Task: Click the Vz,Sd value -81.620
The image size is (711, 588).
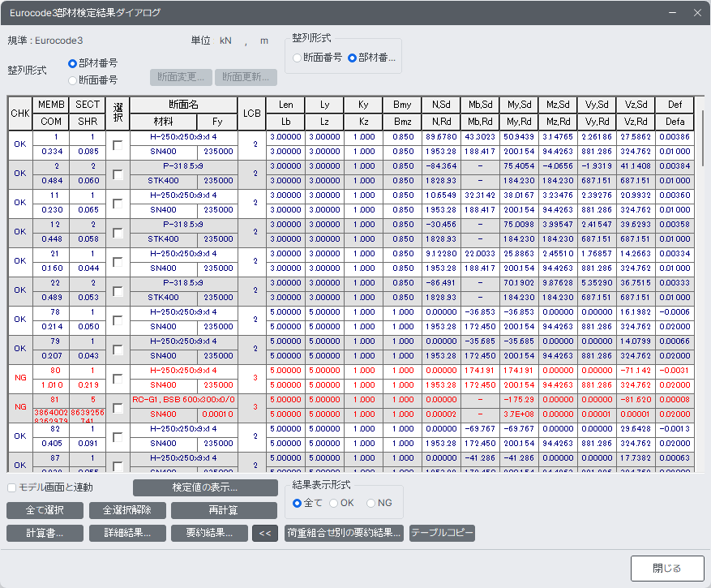Action: 636,400
